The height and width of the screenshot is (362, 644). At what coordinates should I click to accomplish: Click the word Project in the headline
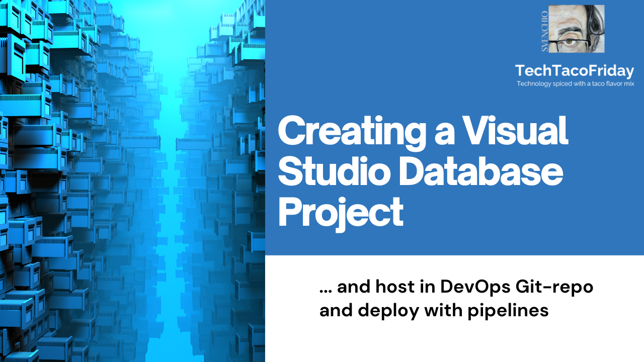point(340,213)
